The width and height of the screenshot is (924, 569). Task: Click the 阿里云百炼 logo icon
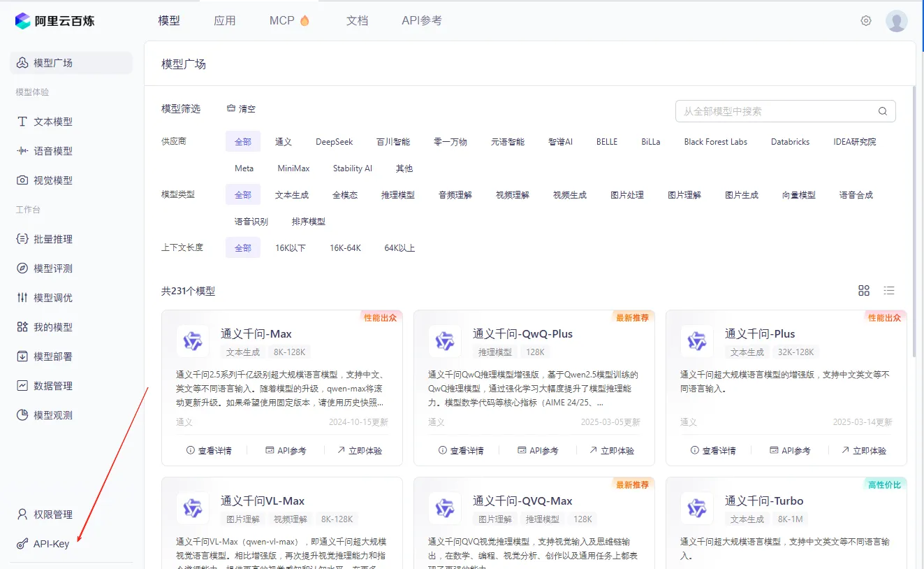[22, 21]
